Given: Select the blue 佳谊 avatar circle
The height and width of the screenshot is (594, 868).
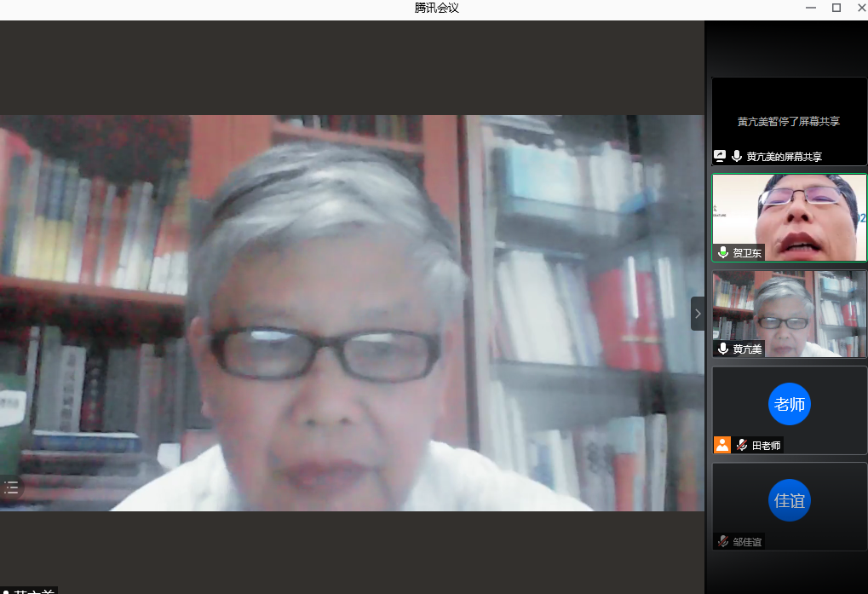Looking at the screenshot, I should 789,500.
